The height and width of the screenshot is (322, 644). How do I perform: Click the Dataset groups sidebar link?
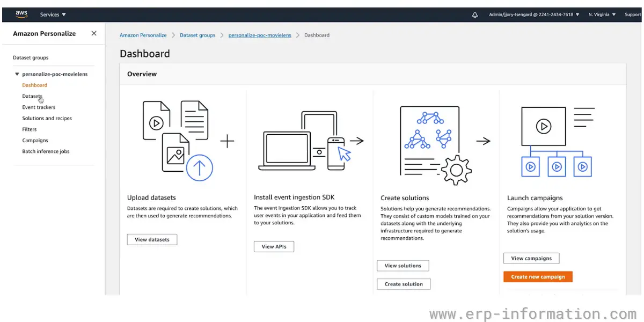click(x=31, y=57)
